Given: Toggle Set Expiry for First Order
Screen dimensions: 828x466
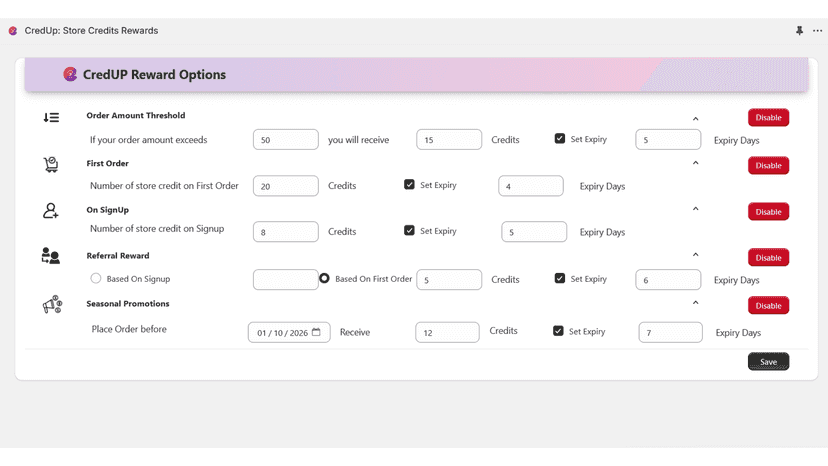Looking at the screenshot, I should point(409,184).
